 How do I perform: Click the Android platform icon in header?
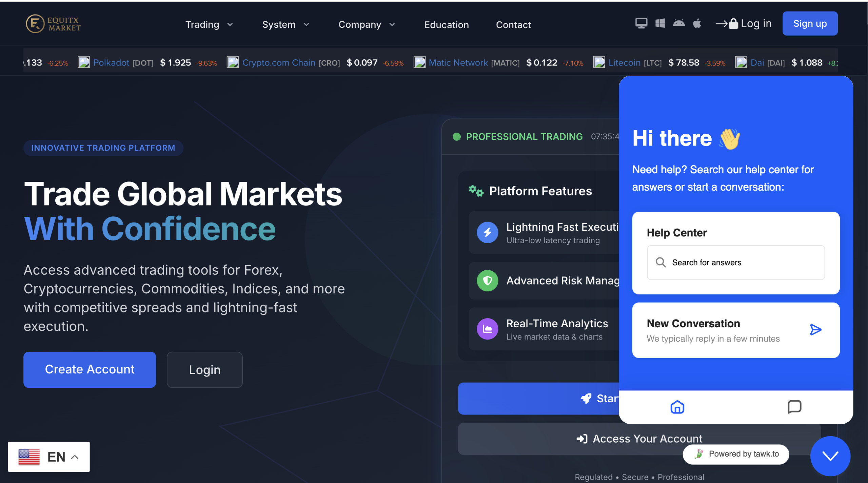[679, 23]
